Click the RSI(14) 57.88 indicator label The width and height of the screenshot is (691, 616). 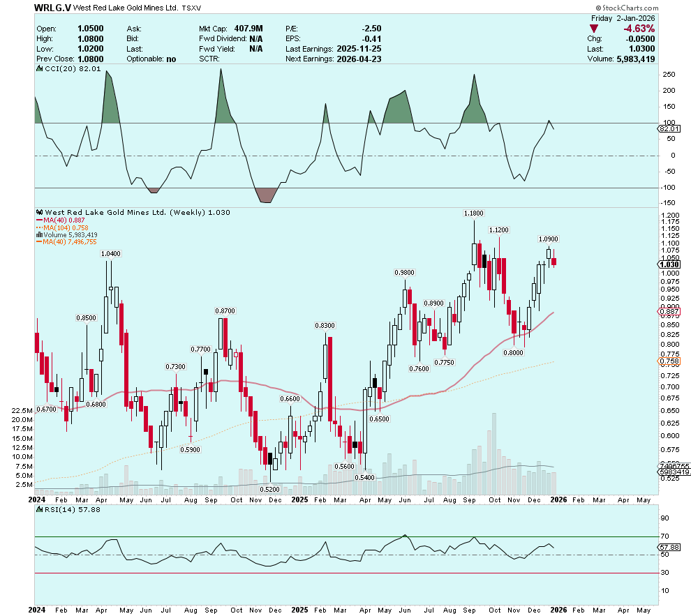[x=68, y=509]
